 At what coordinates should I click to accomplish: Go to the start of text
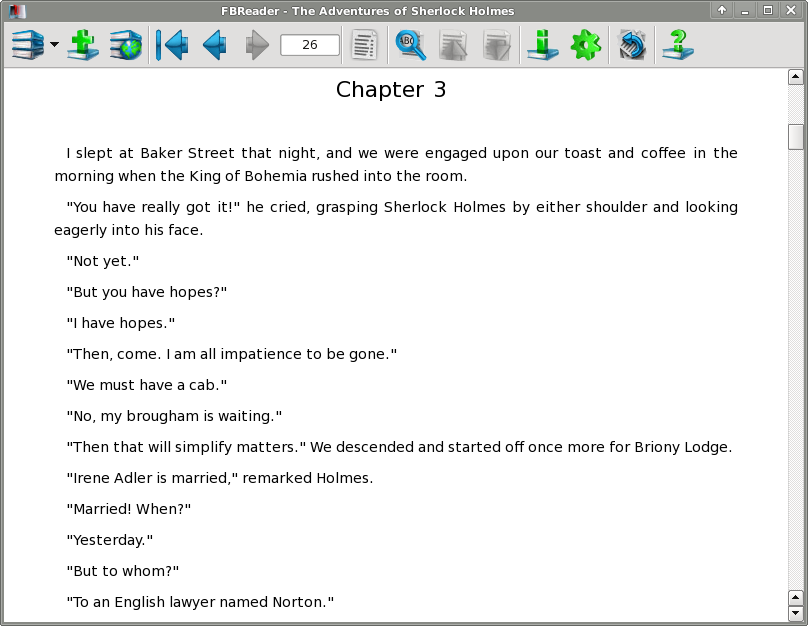pos(172,45)
